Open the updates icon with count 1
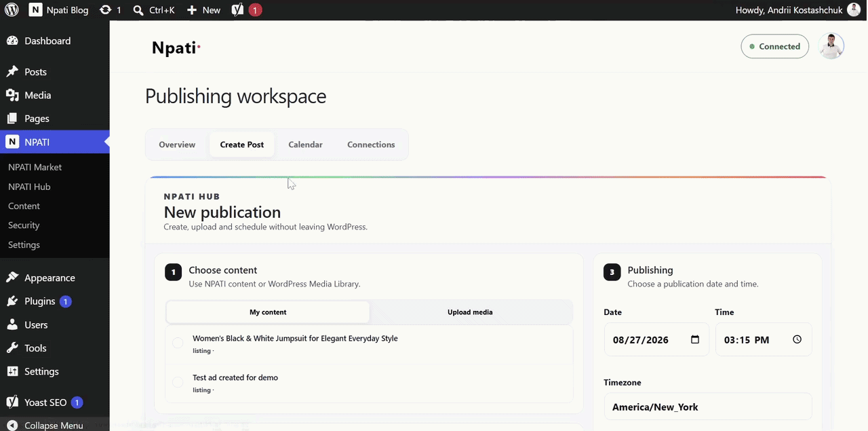Image resolution: width=868 pixels, height=431 pixels. click(x=105, y=10)
